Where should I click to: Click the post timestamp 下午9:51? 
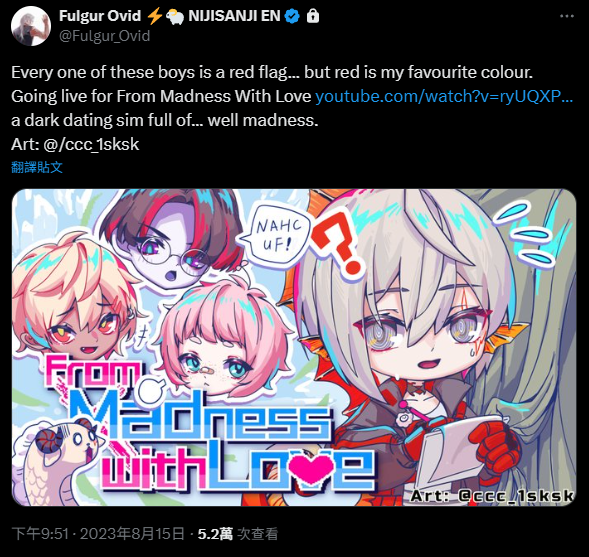[40, 534]
